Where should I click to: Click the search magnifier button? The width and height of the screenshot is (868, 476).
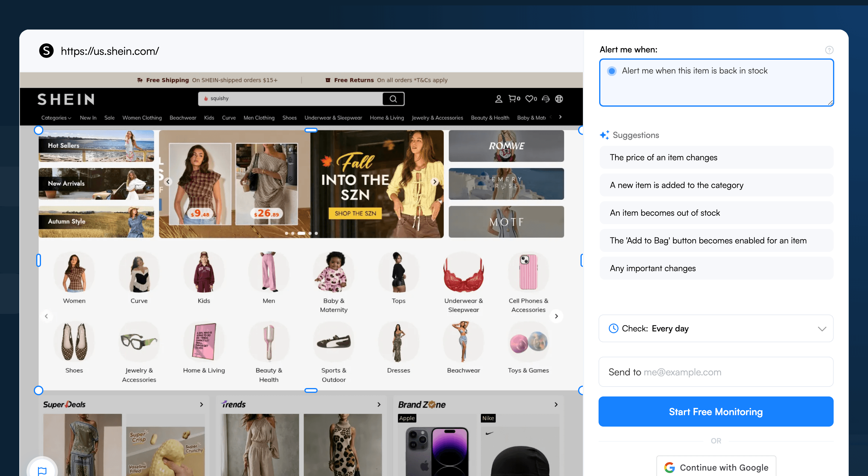(x=393, y=99)
